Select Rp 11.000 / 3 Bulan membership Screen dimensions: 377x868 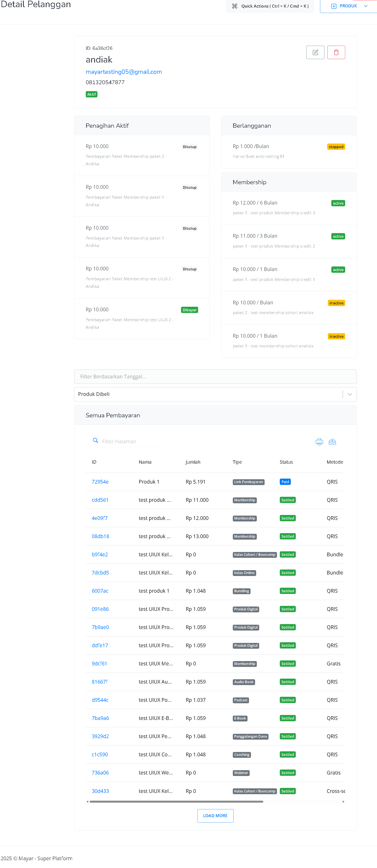pyautogui.click(x=289, y=241)
